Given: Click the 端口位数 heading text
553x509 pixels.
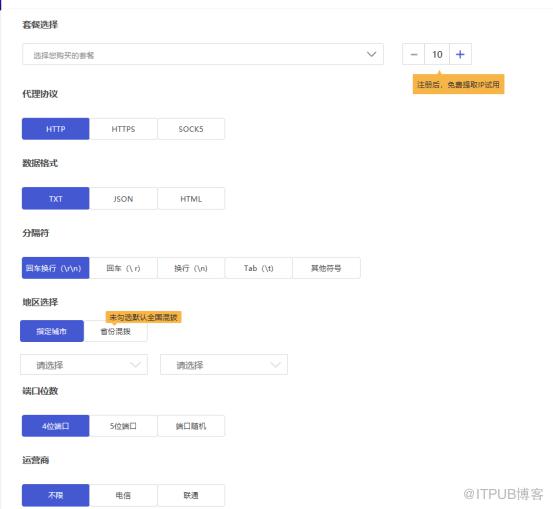Looking at the screenshot, I should (40, 391).
